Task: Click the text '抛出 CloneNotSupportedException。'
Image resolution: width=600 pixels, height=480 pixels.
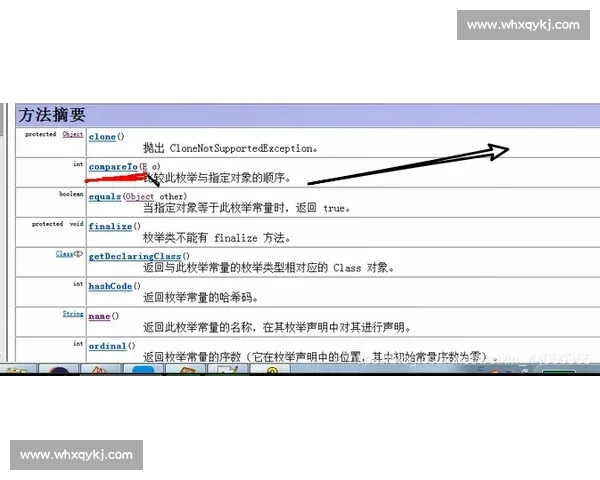Action: coord(230,148)
